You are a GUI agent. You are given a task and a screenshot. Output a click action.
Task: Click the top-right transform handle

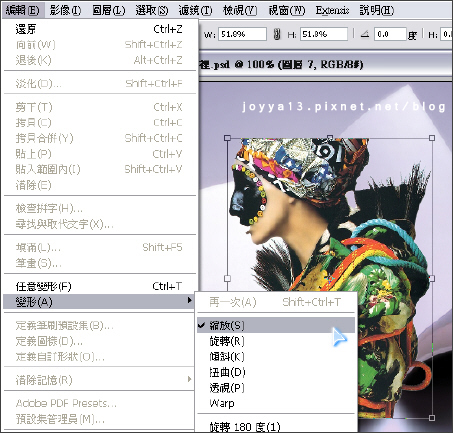(x=432, y=138)
